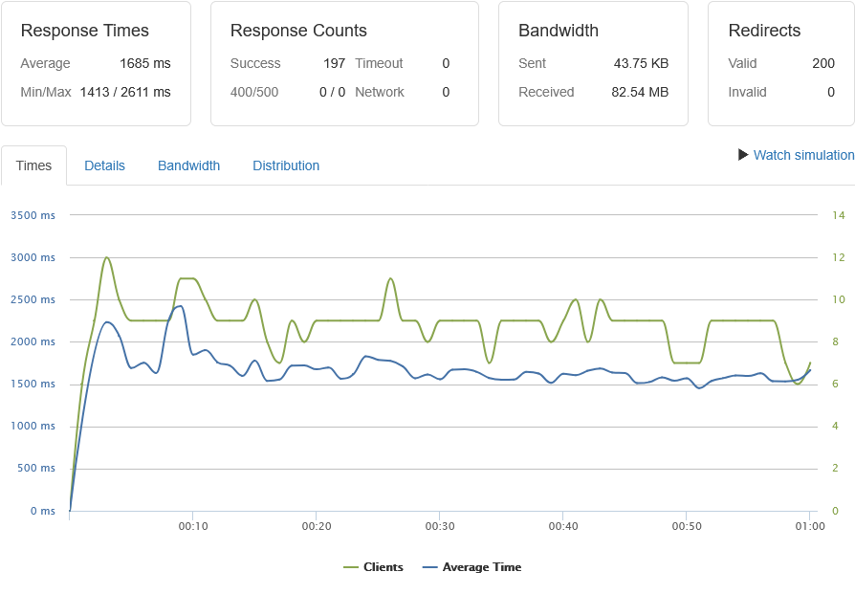Switch to the Details tab
The width and height of the screenshot is (855, 616).
point(104,165)
